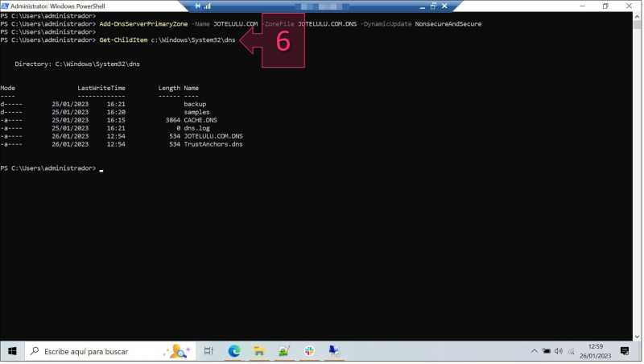Click the 'Administrator: Windows PowerShell' window title
Screen dimensions: 644x364
[x=57, y=6]
